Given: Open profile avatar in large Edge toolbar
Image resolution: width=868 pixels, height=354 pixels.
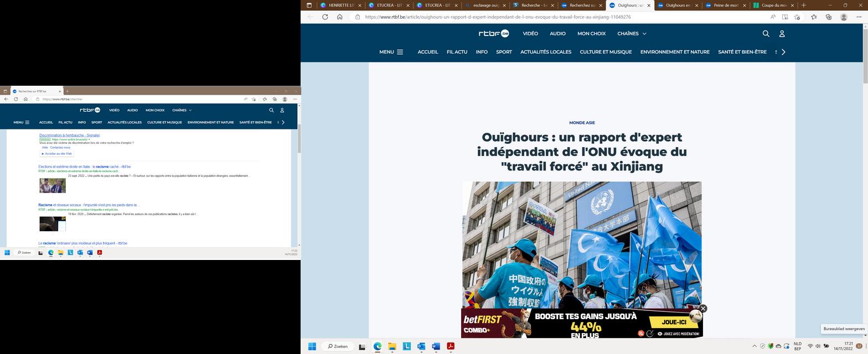Looking at the screenshot, I should click(x=844, y=17).
